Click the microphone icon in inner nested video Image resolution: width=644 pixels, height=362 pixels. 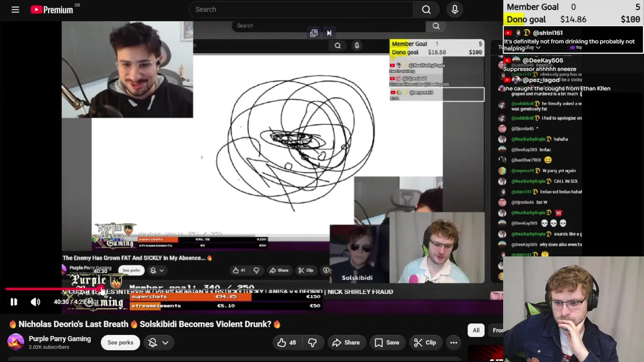(357, 46)
